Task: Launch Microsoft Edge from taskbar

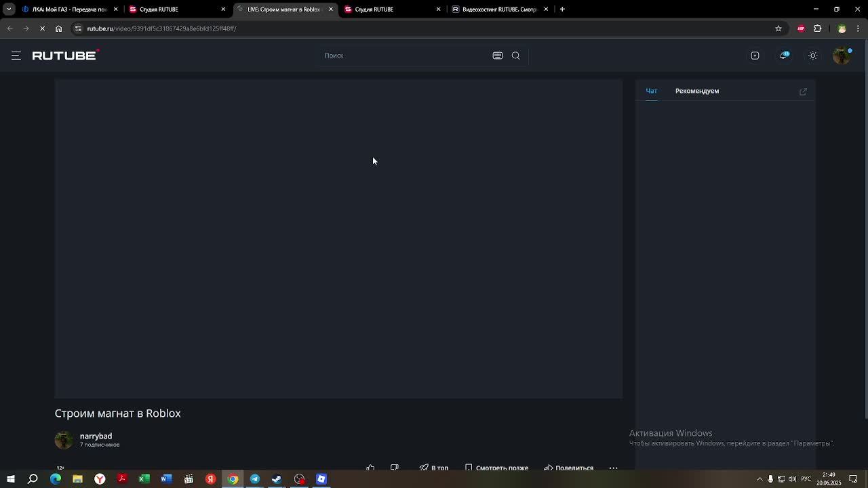Action: [56, 479]
